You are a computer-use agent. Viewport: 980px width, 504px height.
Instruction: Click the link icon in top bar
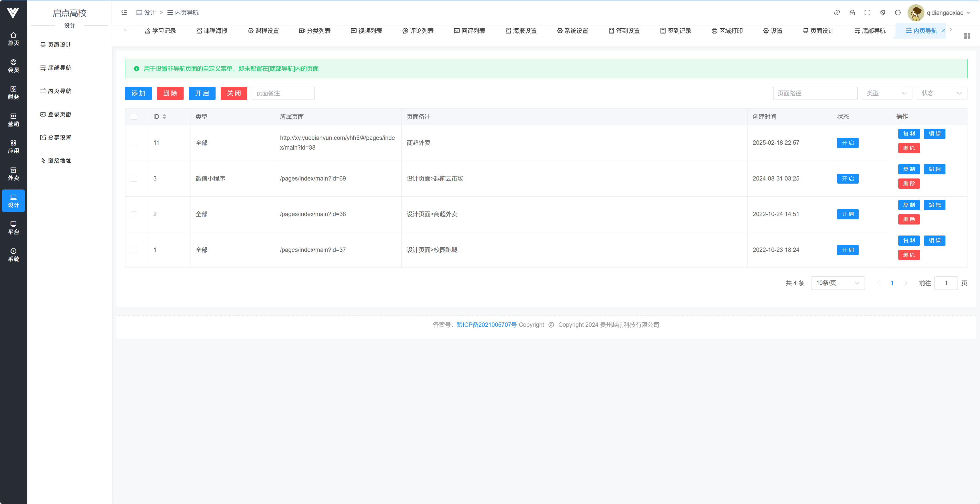coord(837,13)
